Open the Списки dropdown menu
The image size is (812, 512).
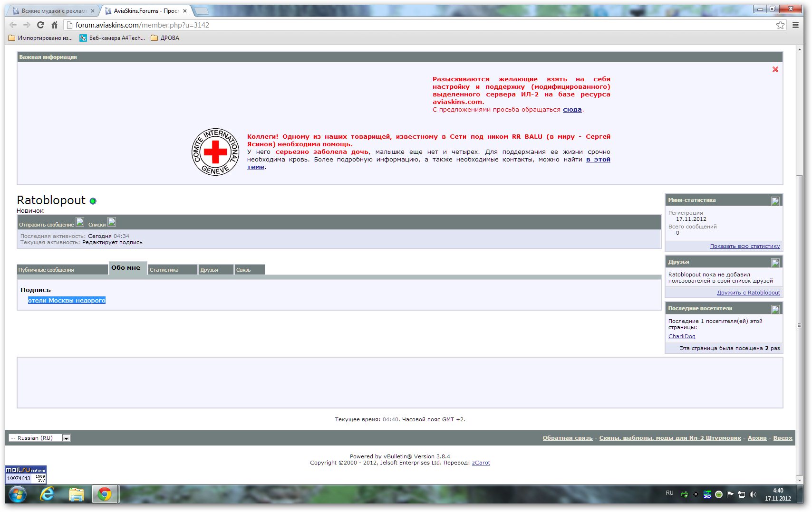[x=102, y=223]
